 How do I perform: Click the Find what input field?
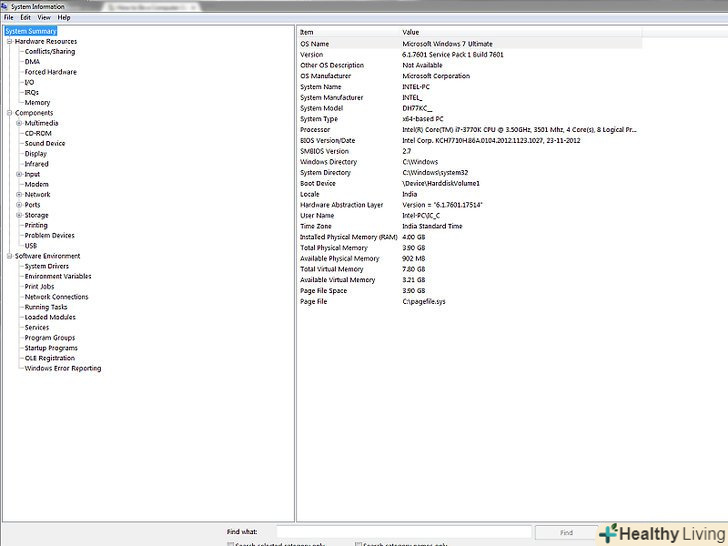click(404, 532)
